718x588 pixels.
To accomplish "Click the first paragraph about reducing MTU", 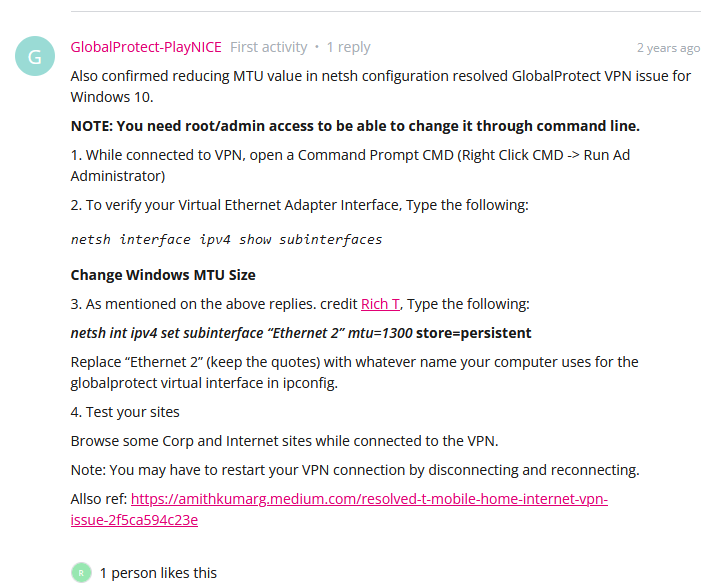I will (x=381, y=87).
